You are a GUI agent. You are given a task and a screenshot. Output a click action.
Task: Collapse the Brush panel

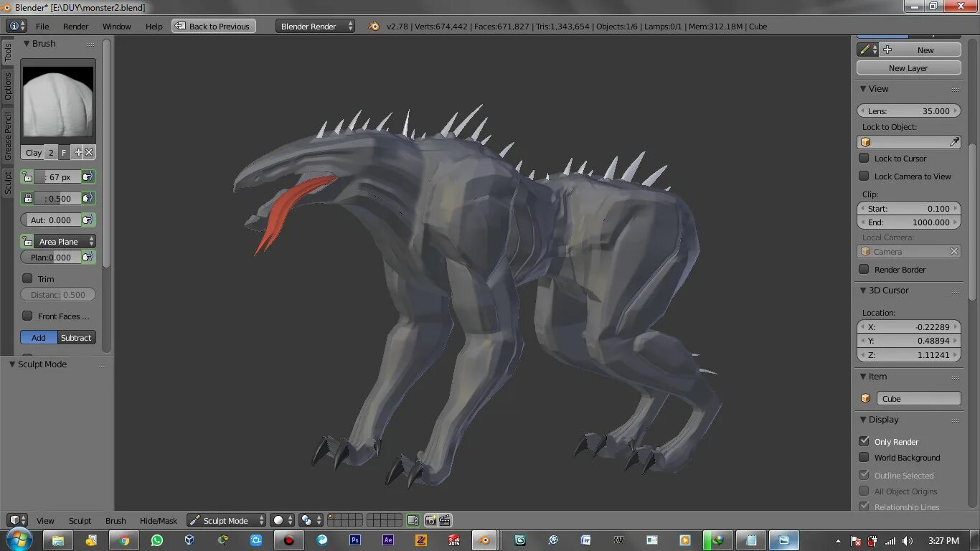[27, 44]
